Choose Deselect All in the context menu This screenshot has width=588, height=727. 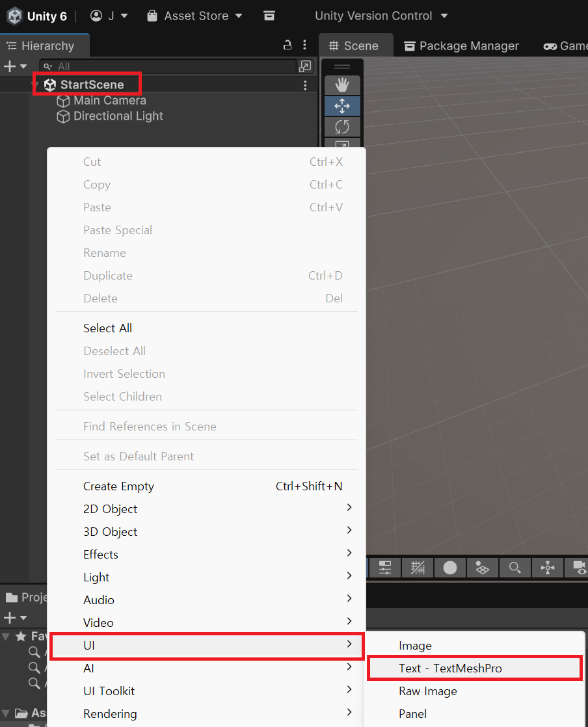click(206, 351)
